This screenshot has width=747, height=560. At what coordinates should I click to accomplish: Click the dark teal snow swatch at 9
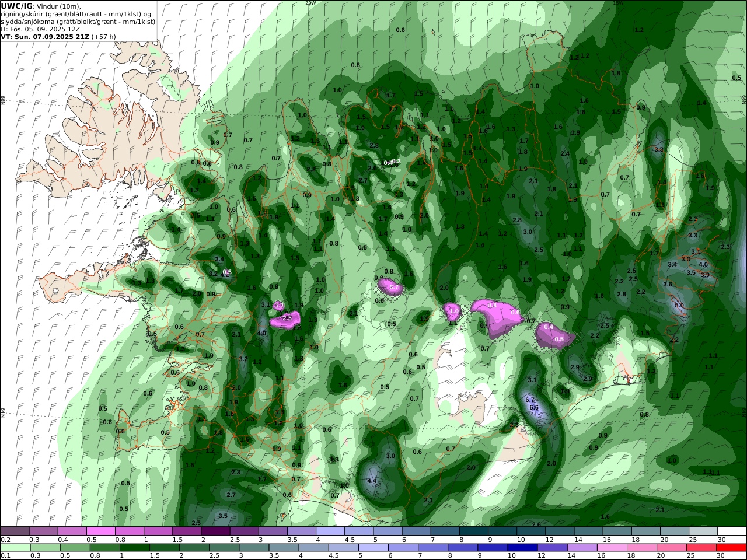click(502, 531)
